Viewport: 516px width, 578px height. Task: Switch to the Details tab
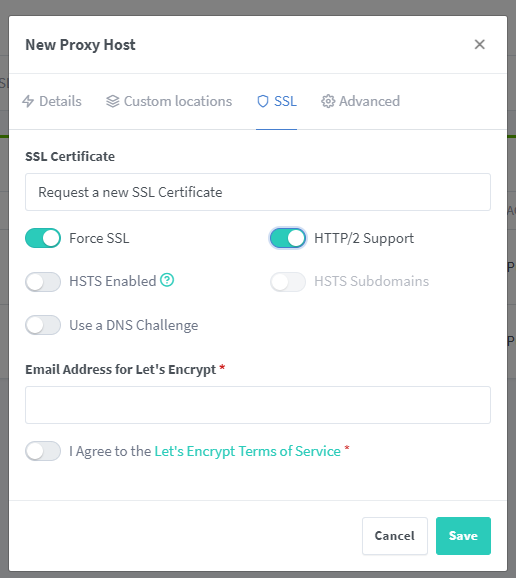point(52,101)
